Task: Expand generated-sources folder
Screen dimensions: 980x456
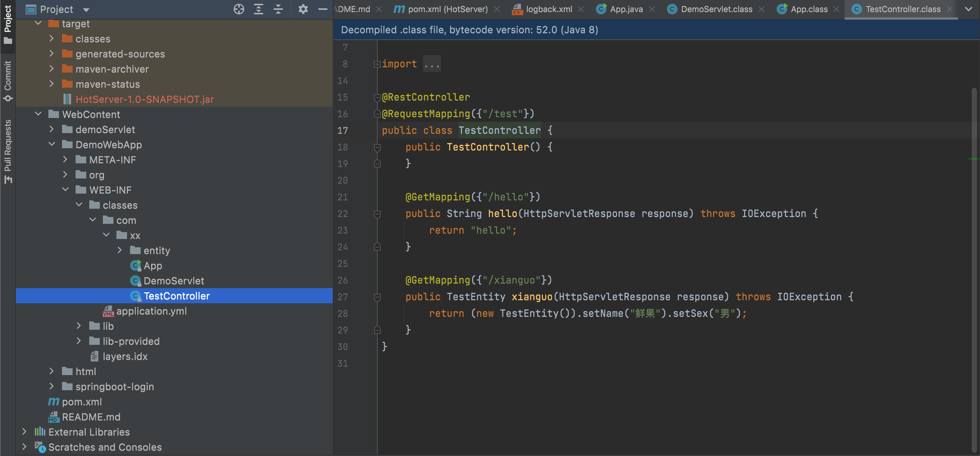Action: coord(51,54)
